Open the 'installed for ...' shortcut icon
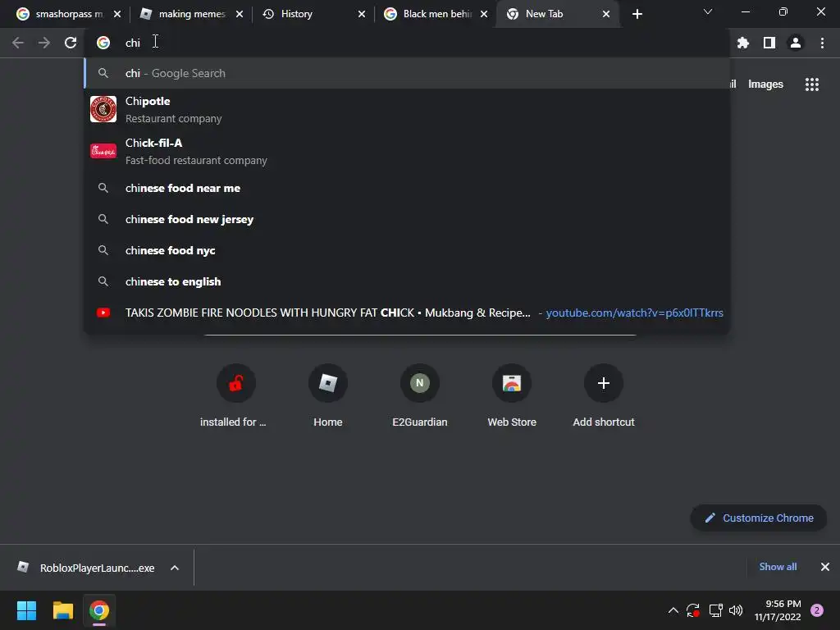Image resolution: width=840 pixels, height=630 pixels. pyautogui.click(x=235, y=383)
